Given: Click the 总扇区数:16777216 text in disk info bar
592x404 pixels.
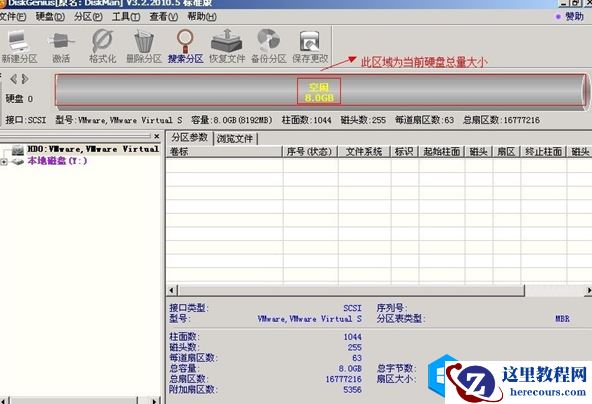Looking at the screenshot, I should 501,120.
